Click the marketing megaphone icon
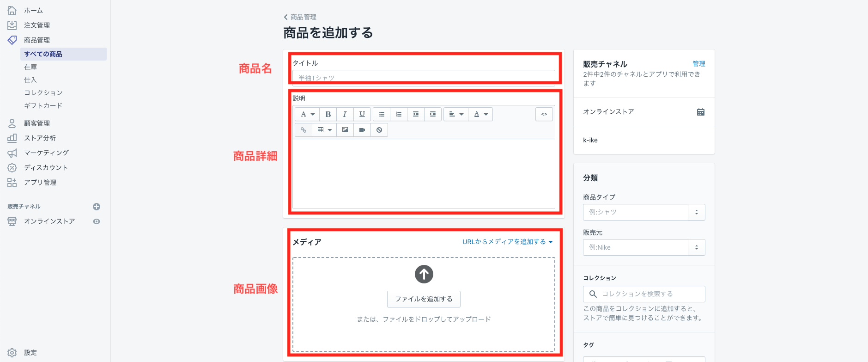Screen dimensions: 868x362 coord(12,153)
